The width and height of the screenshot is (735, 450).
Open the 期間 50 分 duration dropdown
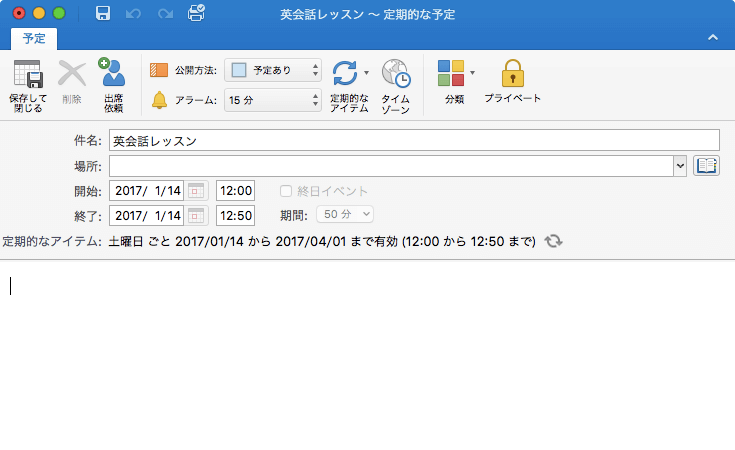click(345, 214)
